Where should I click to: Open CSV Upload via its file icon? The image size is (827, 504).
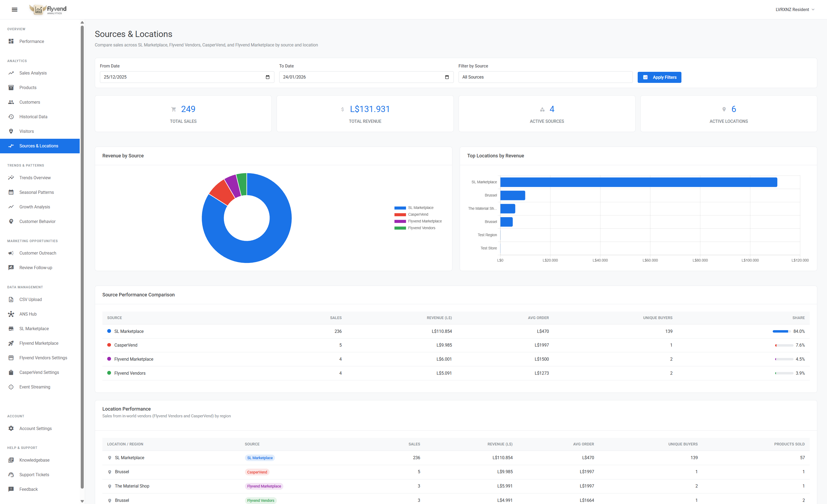pyautogui.click(x=11, y=299)
